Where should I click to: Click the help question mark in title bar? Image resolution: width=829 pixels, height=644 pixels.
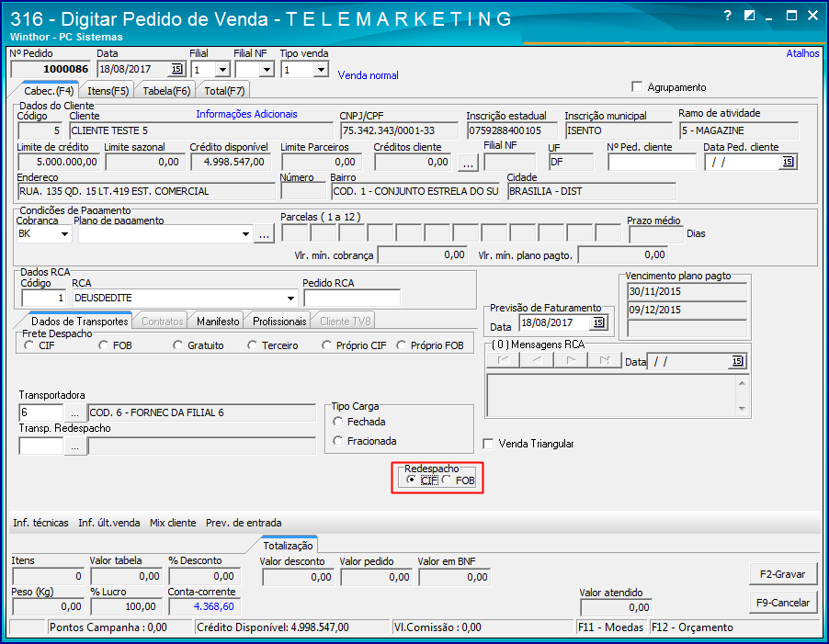coord(728,16)
